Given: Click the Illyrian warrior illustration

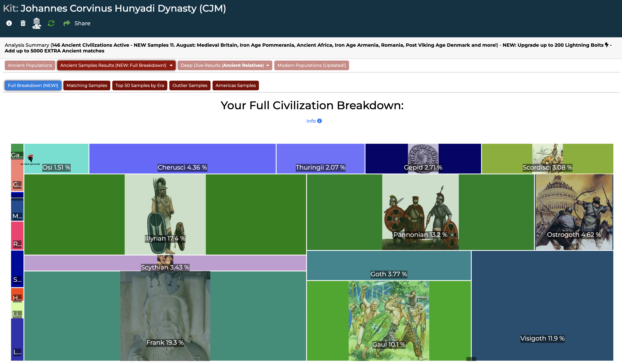Looking at the screenshot, I should (165, 214).
